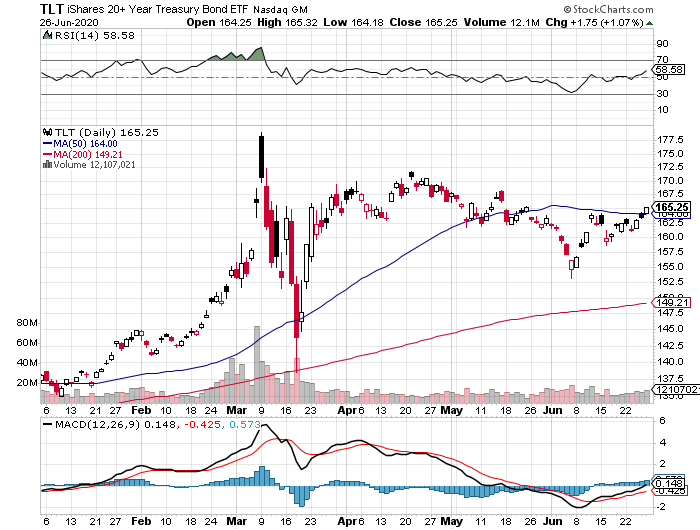Click the 1210702 volume tag on axis

[x=675, y=389]
